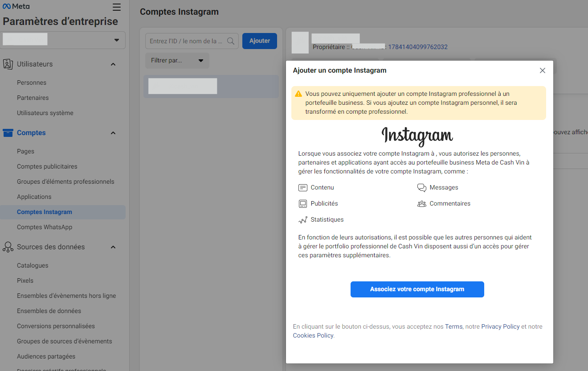The height and width of the screenshot is (371, 588).
Task: Click the Commentaires feature icon
Action: tap(421, 204)
